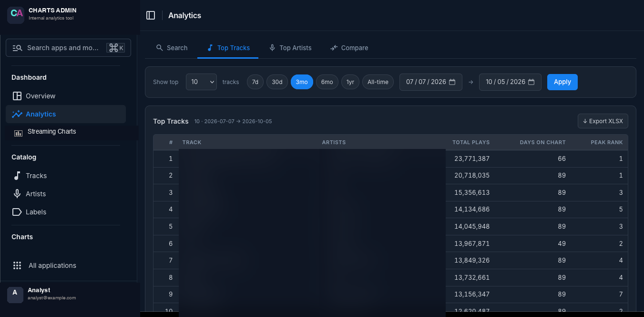644x317 pixels.
Task: Click the Analytics trend line icon
Action: point(17,114)
